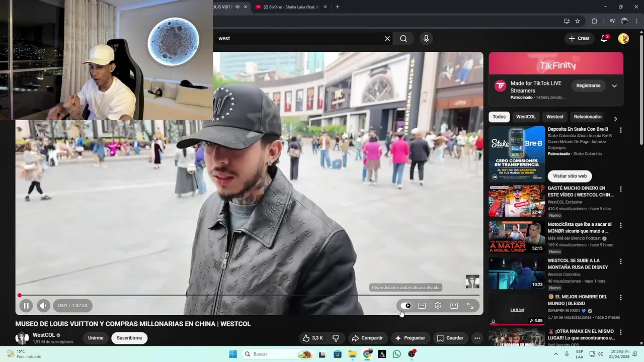Image resolution: width=644 pixels, height=362 pixels.
Task: Select the Relacionados filter chip
Action: tap(588, 117)
